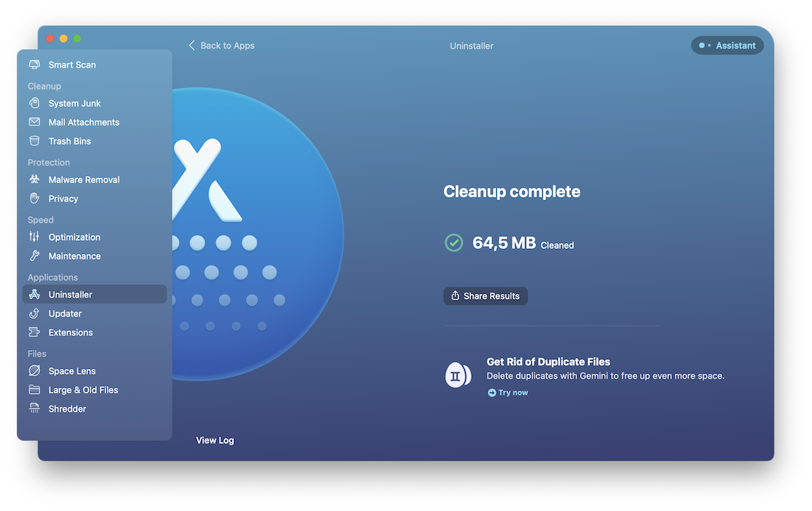
Task: Select the Malware Removal biohazard icon
Action: pyautogui.click(x=35, y=180)
